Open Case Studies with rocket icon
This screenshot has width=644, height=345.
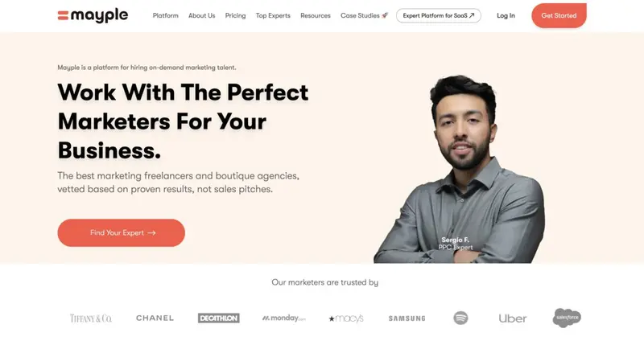[365, 15]
